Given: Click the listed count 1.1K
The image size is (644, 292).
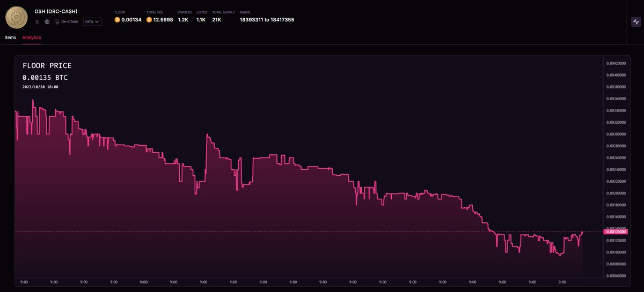Looking at the screenshot, I should 201,20.
